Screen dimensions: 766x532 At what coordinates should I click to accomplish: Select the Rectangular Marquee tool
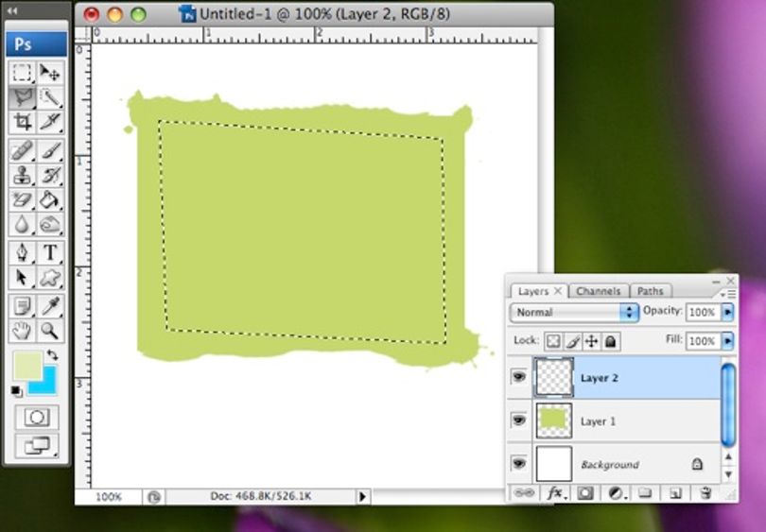click(x=22, y=72)
